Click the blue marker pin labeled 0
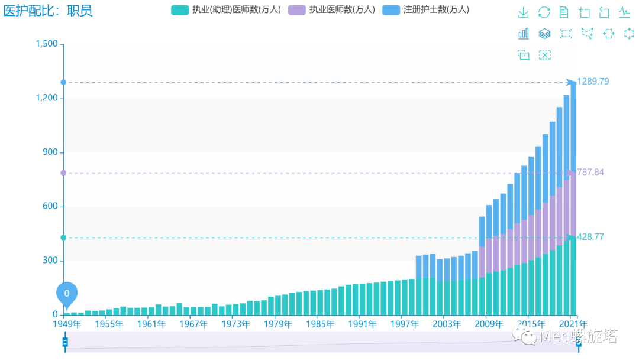The image size is (639, 364). (x=67, y=294)
